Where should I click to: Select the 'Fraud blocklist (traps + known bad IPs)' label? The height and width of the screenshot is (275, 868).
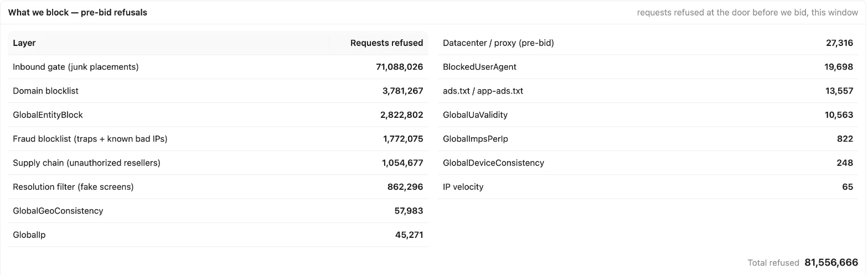pos(90,139)
